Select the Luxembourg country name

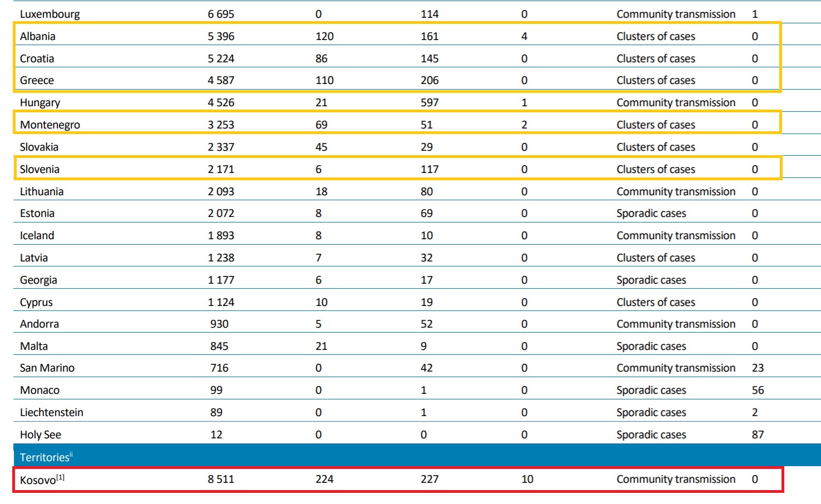click(x=50, y=14)
